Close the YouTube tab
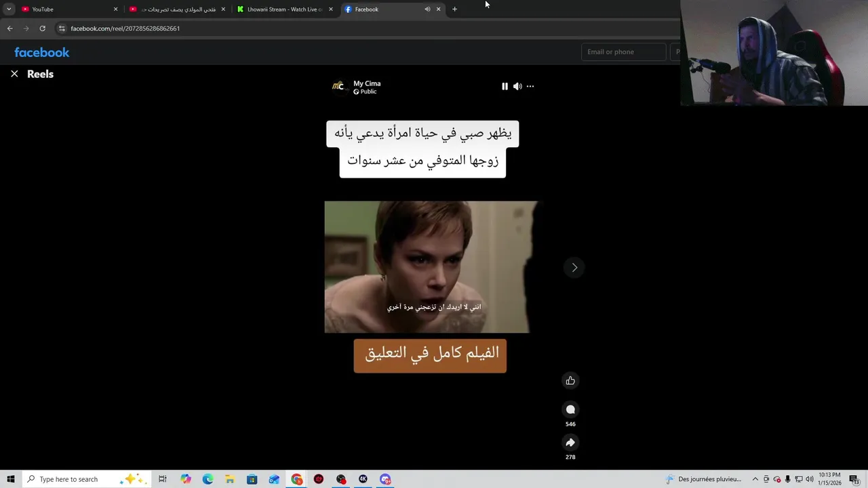Screen dimensions: 868x488 [115, 9]
